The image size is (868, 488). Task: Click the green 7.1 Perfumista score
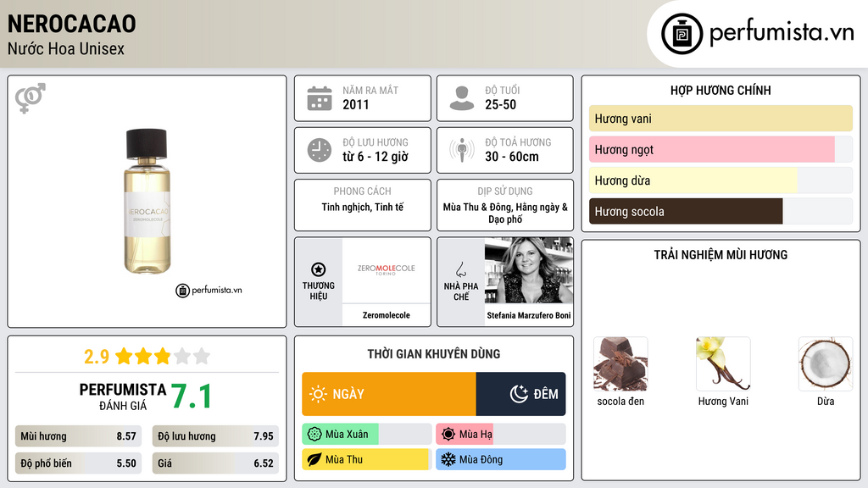[x=191, y=396]
